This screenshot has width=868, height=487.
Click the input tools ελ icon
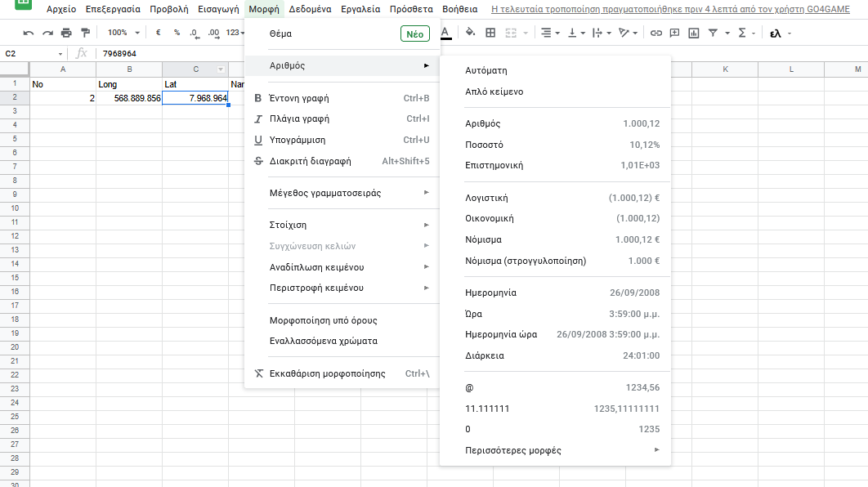pos(776,34)
